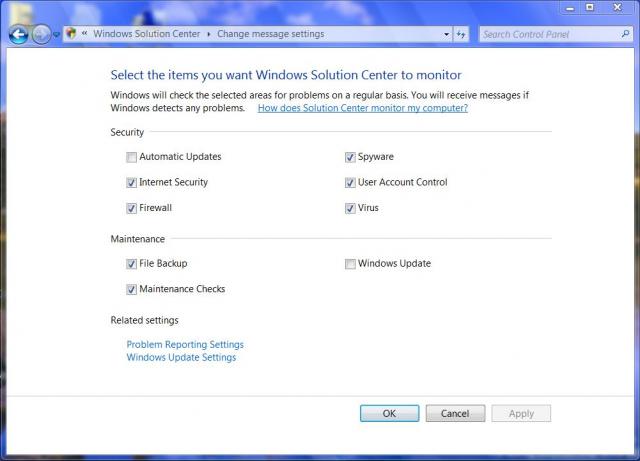Viewport: 640px width, 461px height.
Task: Uncheck the Firewall checkbox
Action: click(x=131, y=208)
